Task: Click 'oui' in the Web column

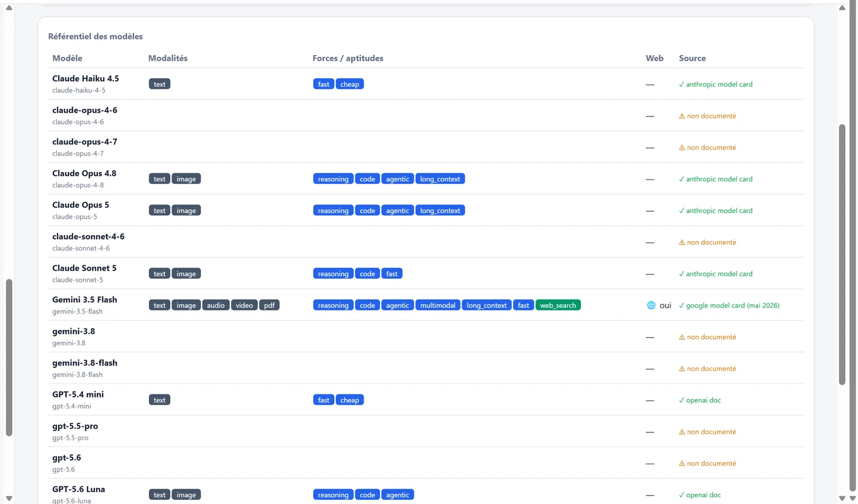Action: pos(666,305)
